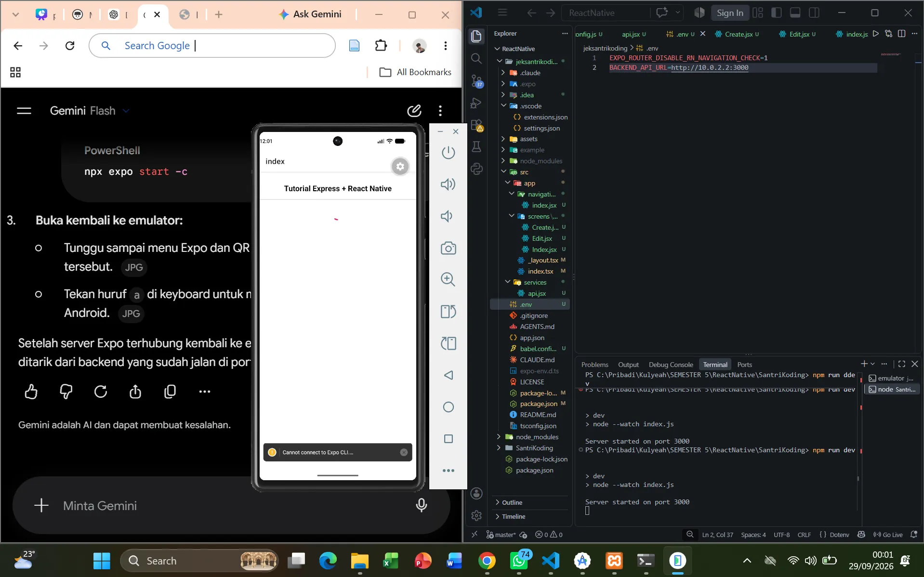Toggle Gemini hamburger menu sidebar

tap(24, 111)
